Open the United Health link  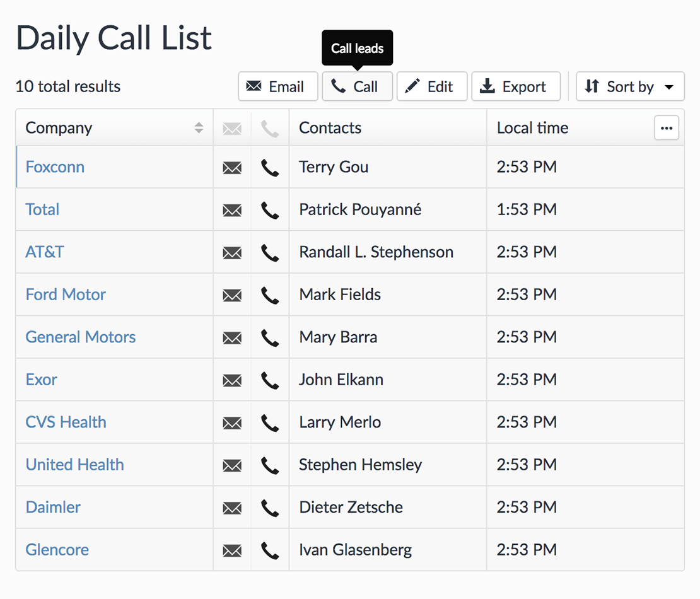[74, 465]
